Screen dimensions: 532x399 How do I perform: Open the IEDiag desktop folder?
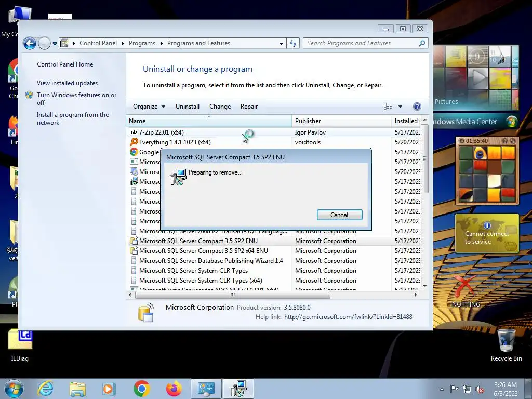(x=20, y=345)
